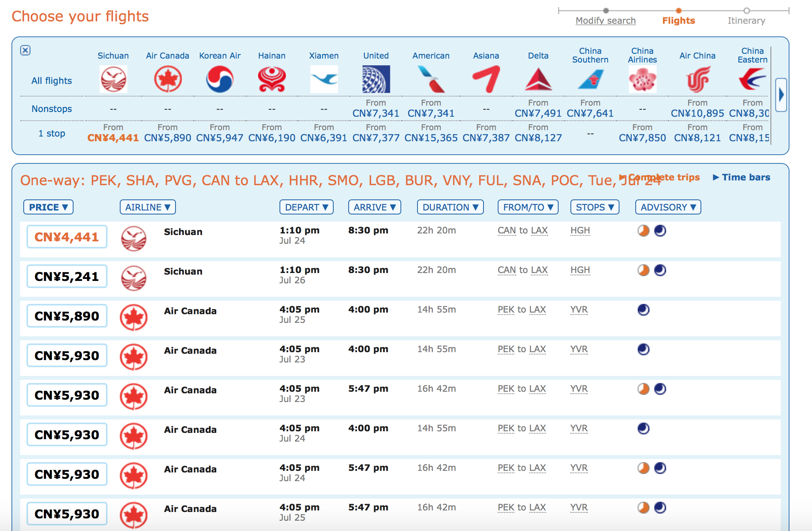Click the HGH stop link on first flight
Screen dimensions: 812x531
click(x=580, y=230)
